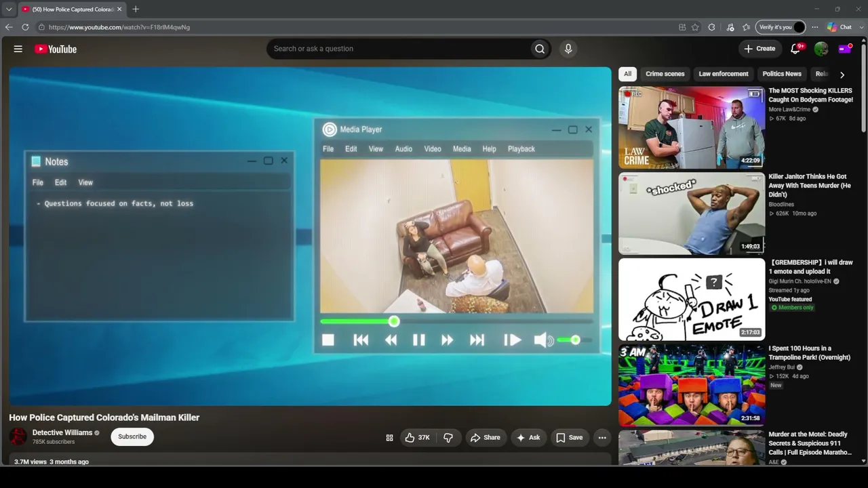Image resolution: width=868 pixels, height=488 pixels.
Task: Open the Murder at the Motel thumbnail
Action: [692, 448]
